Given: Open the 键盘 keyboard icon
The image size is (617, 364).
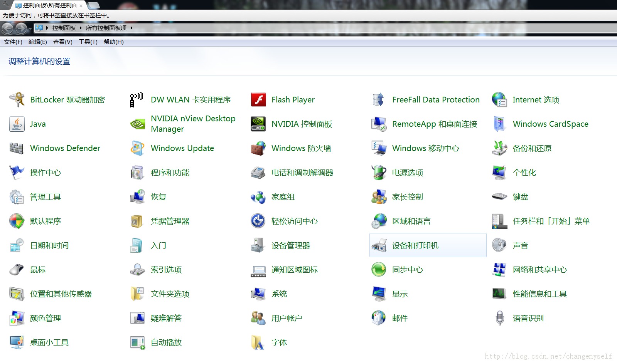Looking at the screenshot, I should pyautogui.click(x=499, y=197).
